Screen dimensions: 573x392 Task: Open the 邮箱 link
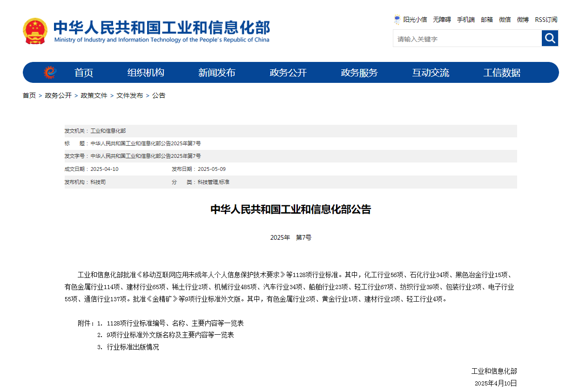point(487,20)
